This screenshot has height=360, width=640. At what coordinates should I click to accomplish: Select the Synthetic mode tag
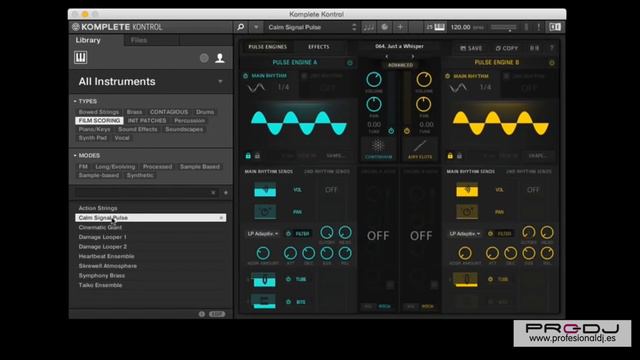pos(140,175)
